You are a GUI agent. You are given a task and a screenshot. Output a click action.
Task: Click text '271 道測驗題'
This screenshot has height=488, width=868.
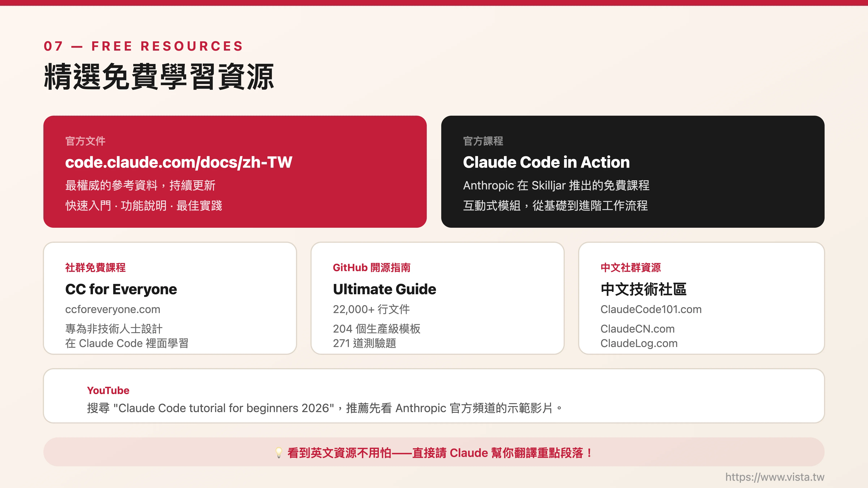pos(365,343)
